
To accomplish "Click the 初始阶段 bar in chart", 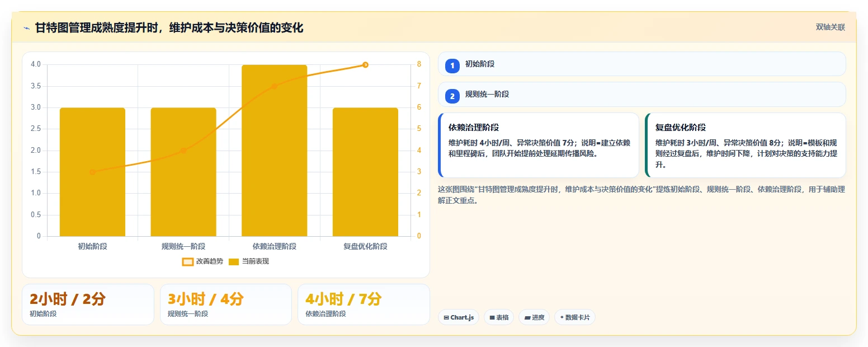I will 92,172.
